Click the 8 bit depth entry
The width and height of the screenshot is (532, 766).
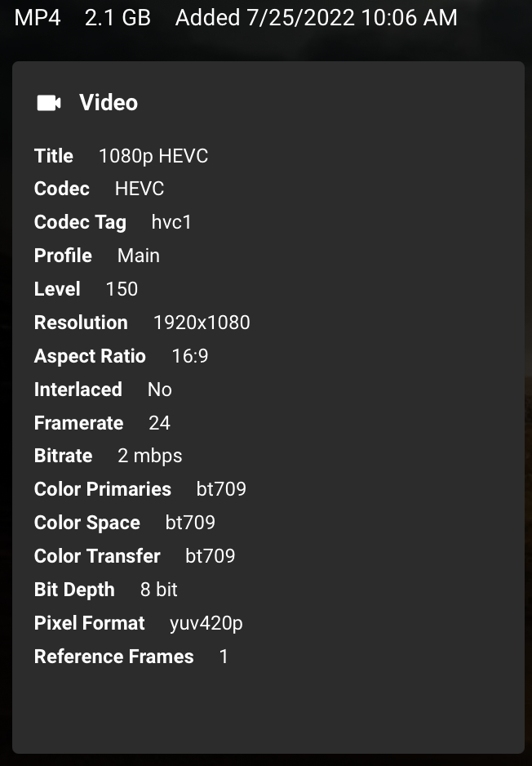(157, 590)
